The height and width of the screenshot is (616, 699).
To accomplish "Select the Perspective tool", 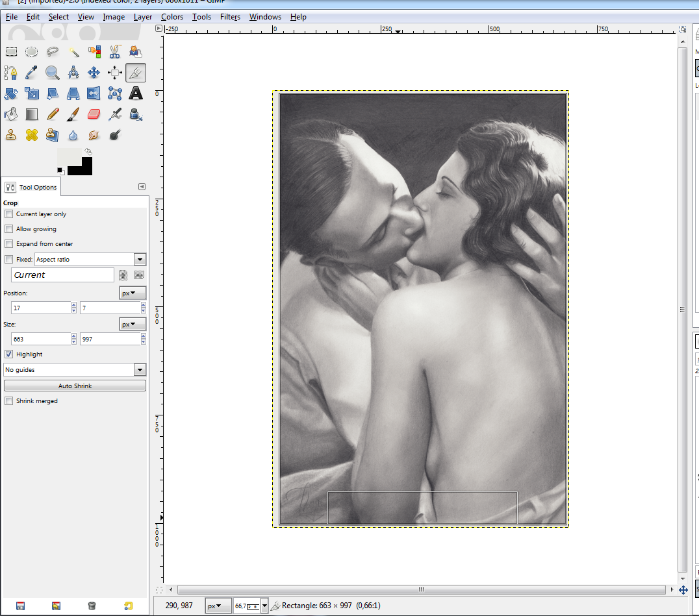I will coord(73,93).
